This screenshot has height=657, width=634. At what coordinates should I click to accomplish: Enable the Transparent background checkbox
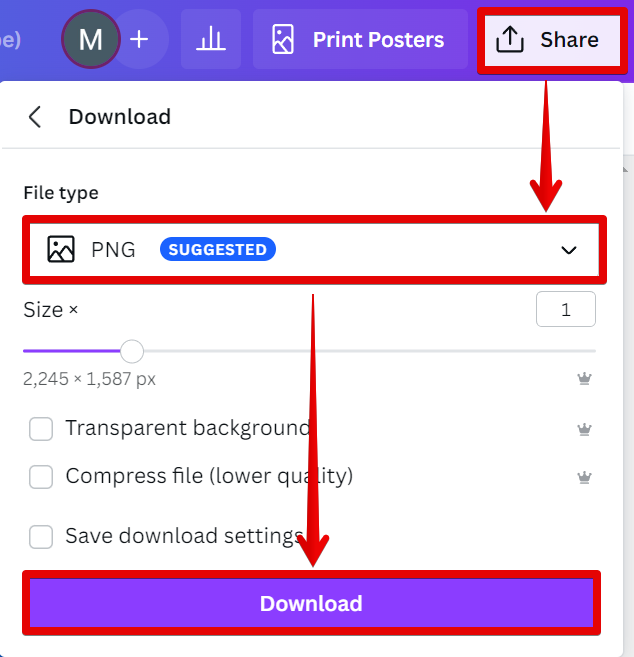tap(41, 429)
